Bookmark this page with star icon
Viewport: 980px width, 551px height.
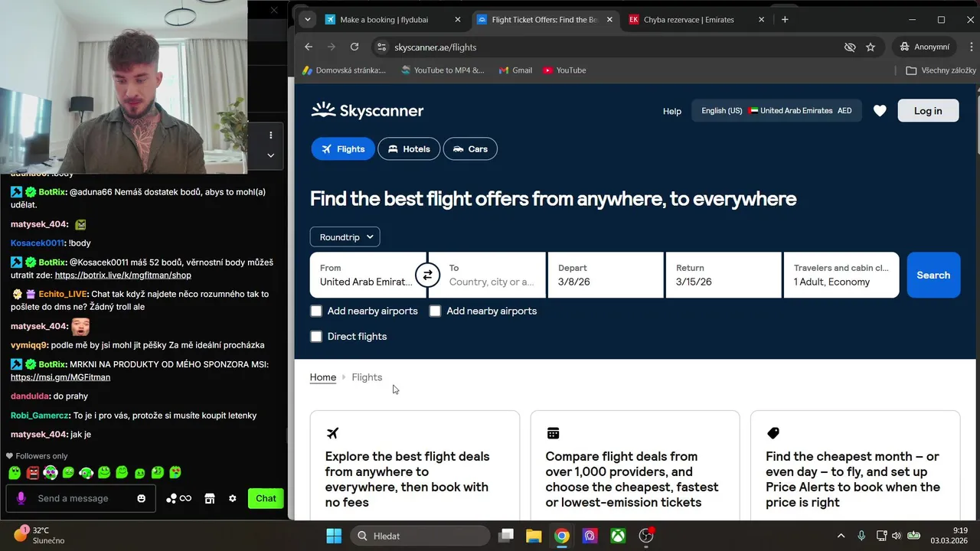[871, 47]
